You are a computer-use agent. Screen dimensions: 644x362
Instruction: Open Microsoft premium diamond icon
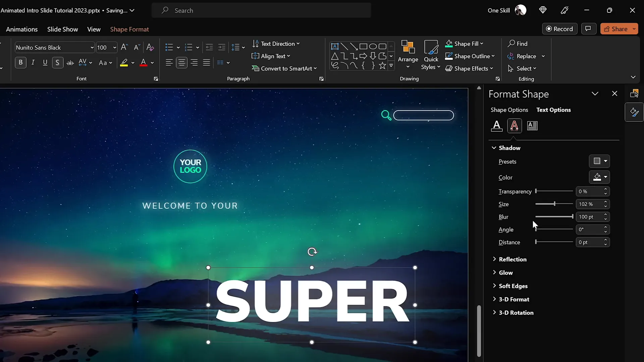[543, 10]
